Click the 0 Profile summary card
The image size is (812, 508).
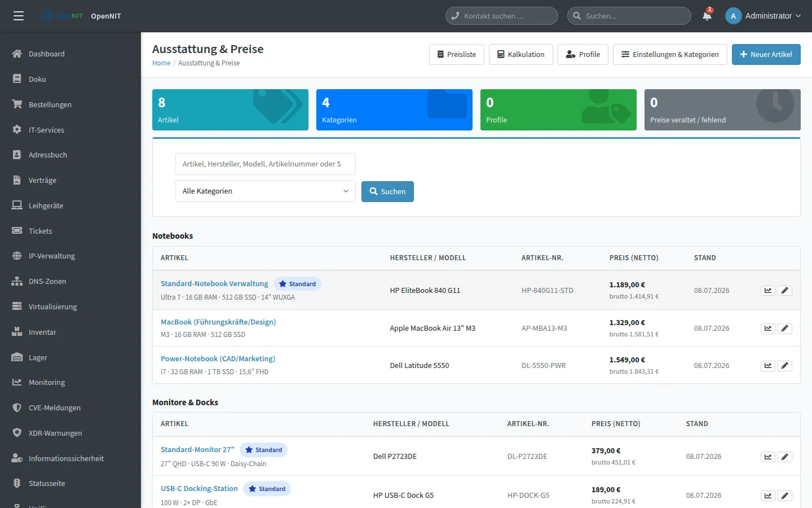pos(558,110)
